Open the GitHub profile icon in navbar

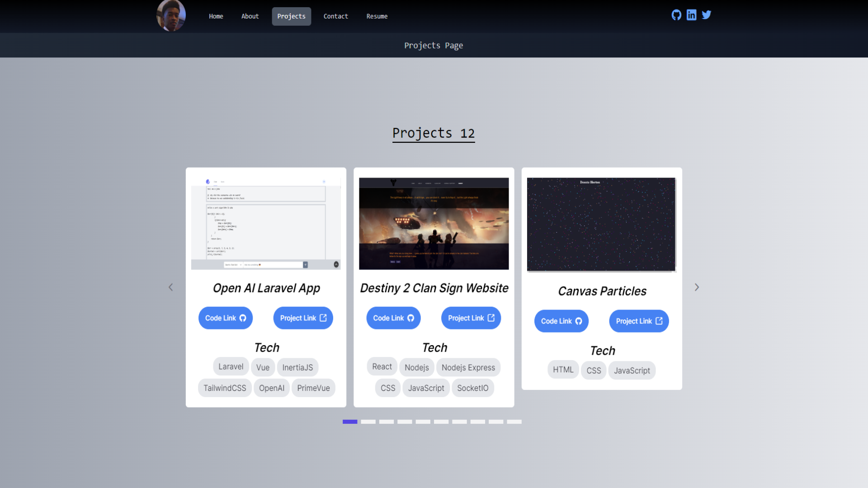676,15
